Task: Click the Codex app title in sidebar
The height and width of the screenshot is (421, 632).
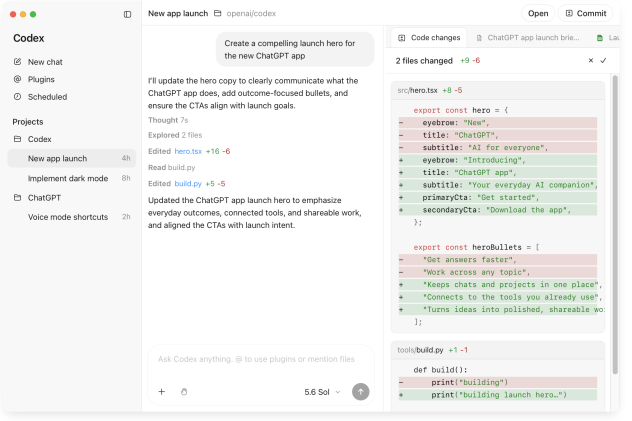Action: point(29,38)
